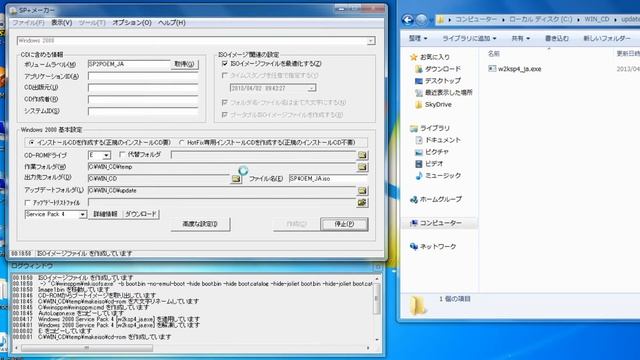
Task: Click the 取得 button beside volume label
Action: point(184,64)
